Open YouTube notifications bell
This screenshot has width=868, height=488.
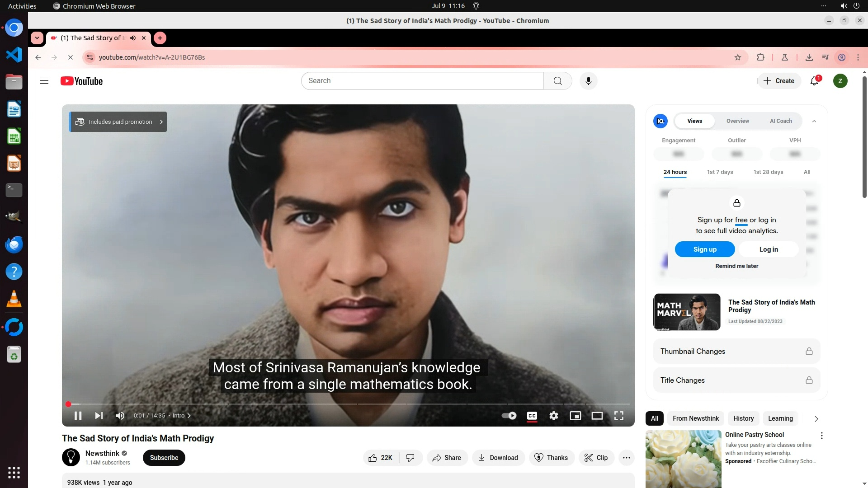tap(814, 81)
